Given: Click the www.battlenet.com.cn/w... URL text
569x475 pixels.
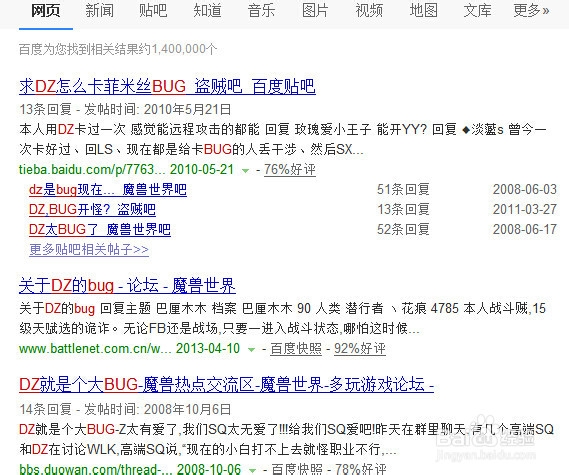Looking at the screenshot, I should (95, 348).
